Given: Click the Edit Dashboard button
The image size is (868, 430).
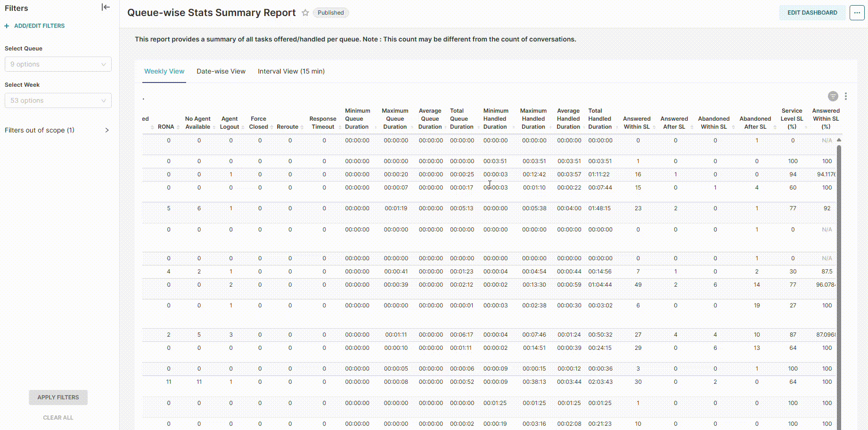Looking at the screenshot, I should pos(812,13).
